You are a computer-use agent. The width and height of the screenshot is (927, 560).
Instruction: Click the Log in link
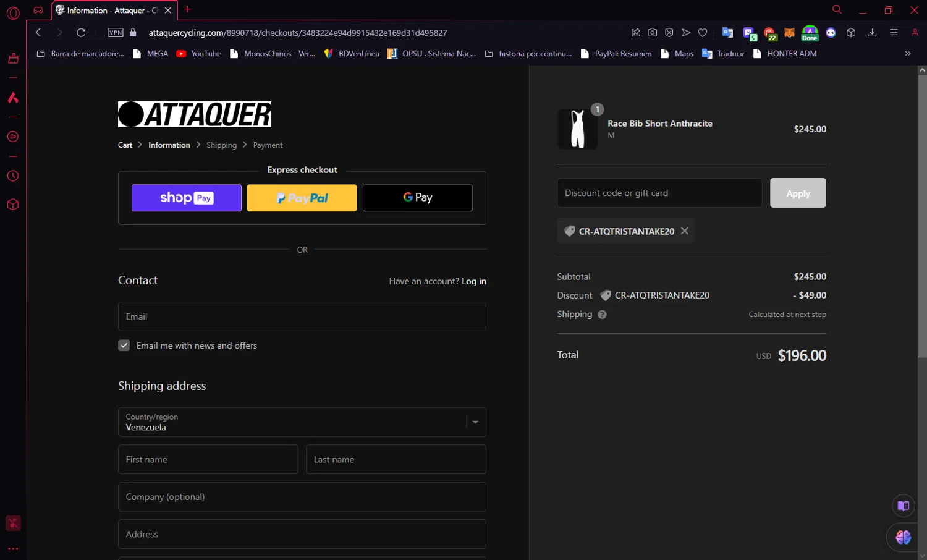click(x=474, y=281)
